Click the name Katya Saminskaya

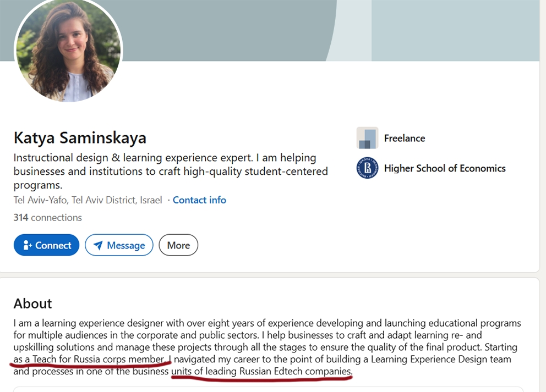tap(80, 138)
